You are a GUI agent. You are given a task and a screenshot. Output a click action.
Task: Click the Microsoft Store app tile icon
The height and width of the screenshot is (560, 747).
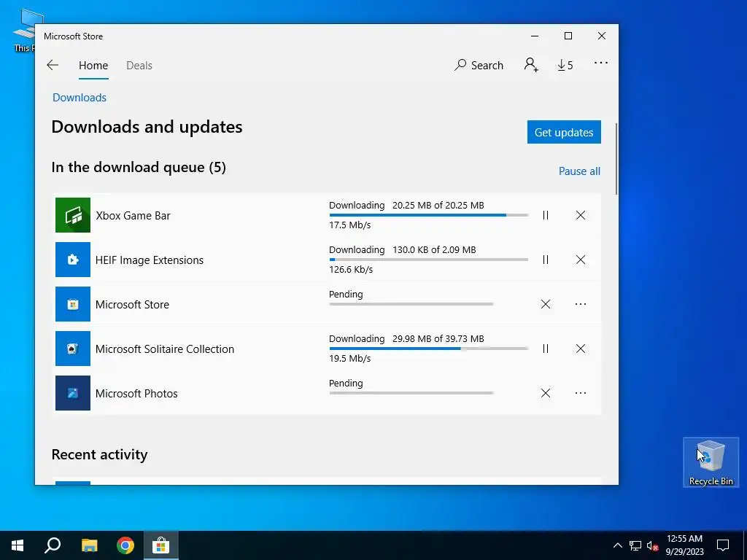[72, 304]
